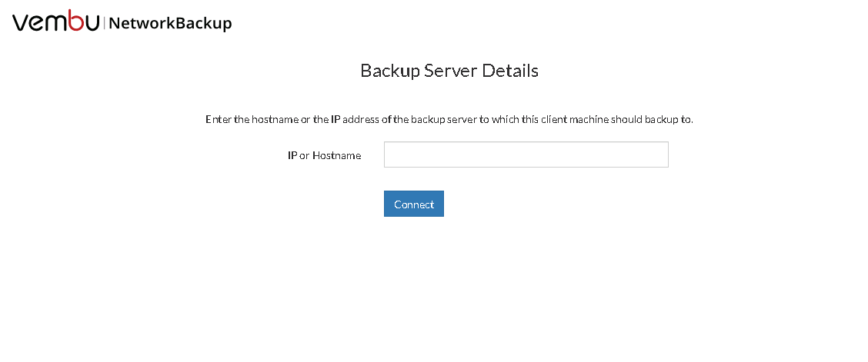Click the divider between Vembu and NetworkBackup
Viewport: 868px width, 362px height.
click(x=104, y=22)
